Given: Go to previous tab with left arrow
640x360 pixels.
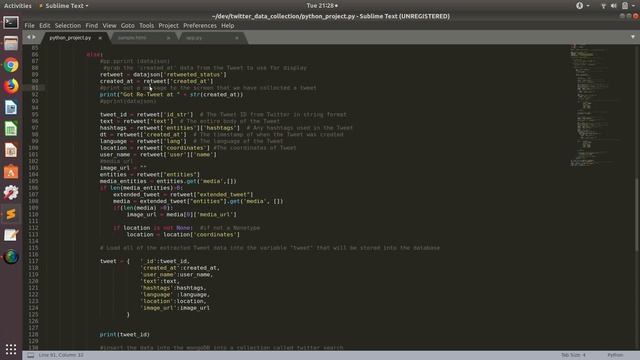Looking at the screenshot, I should [29, 37].
